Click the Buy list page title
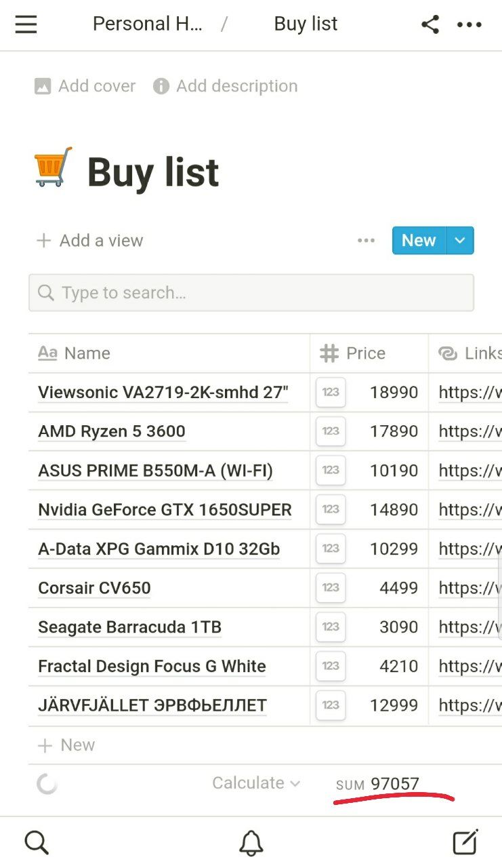The width and height of the screenshot is (502, 868). click(153, 172)
